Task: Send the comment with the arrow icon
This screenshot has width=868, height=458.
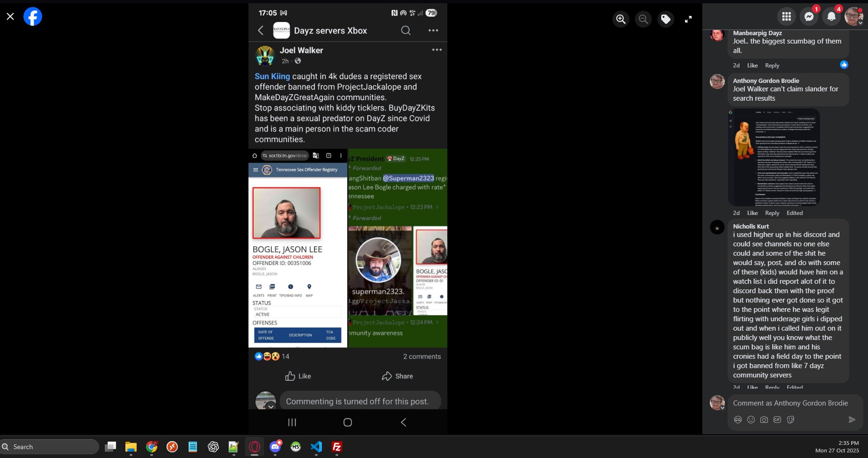Action: 852,420
